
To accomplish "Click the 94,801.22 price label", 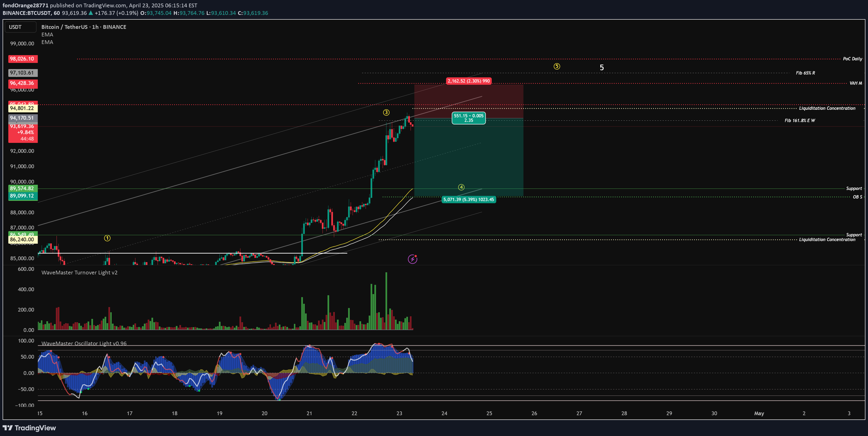I will coord(23,108).
